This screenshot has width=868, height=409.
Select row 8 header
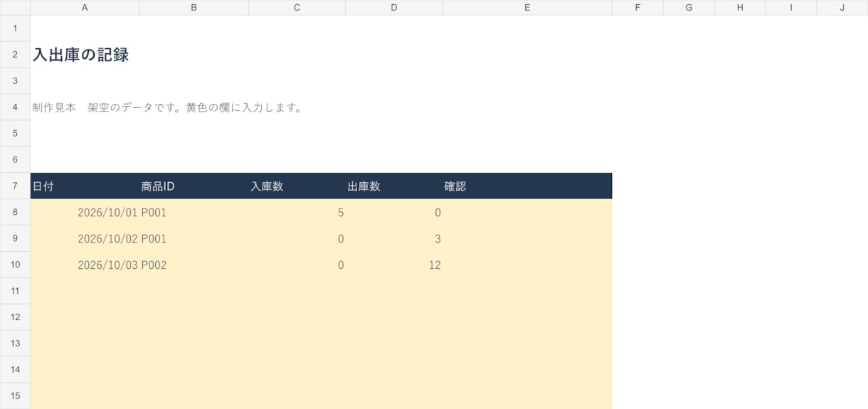15,213
